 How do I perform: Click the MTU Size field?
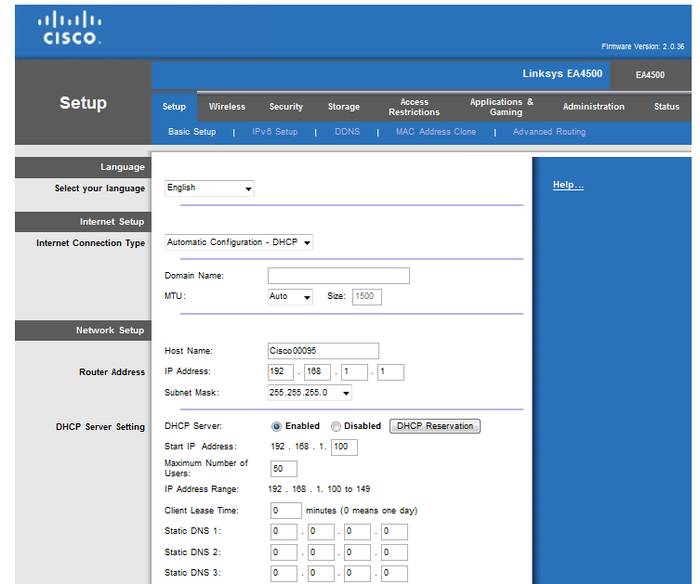coord(367,296)
